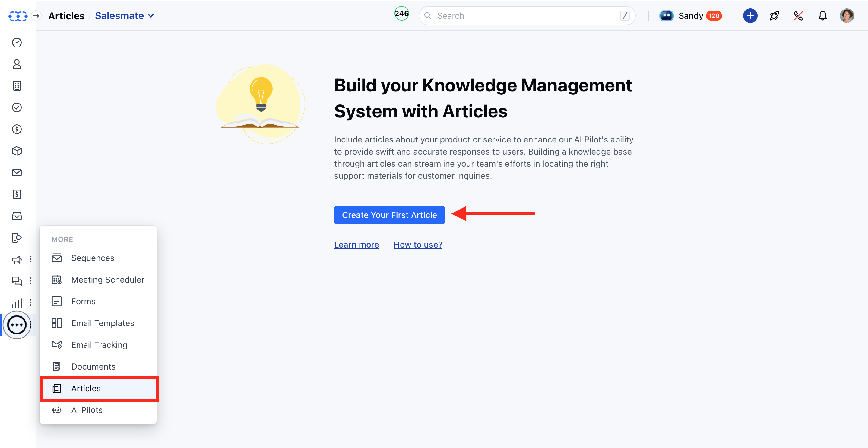Select Email Tracking in the More menu
This screenshot has height=448, width=868.
[x=98, y=345]
